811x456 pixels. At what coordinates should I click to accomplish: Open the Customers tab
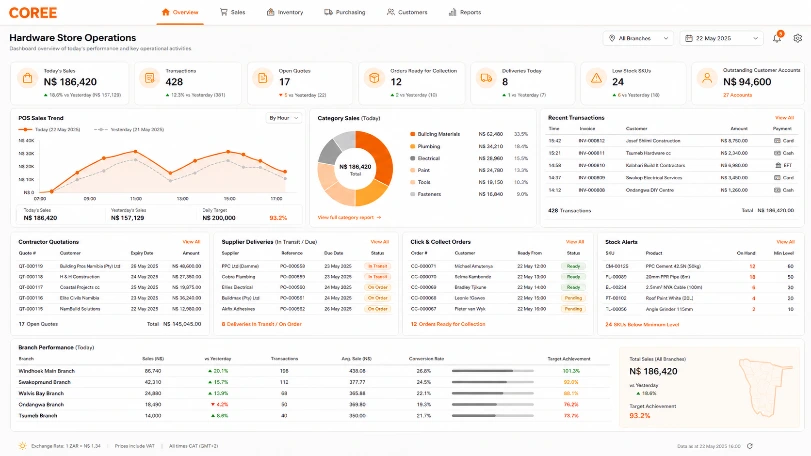[407, 12]
